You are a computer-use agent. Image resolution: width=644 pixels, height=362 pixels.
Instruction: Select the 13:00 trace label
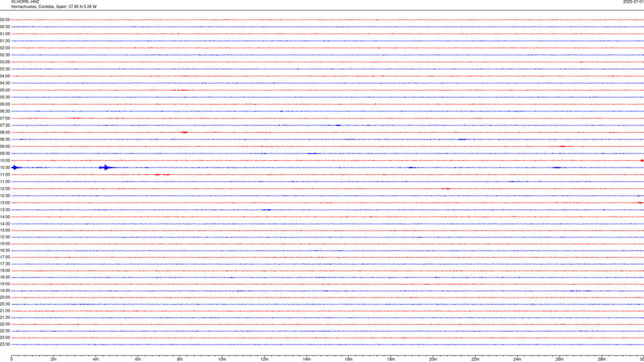tap(5, 202)
